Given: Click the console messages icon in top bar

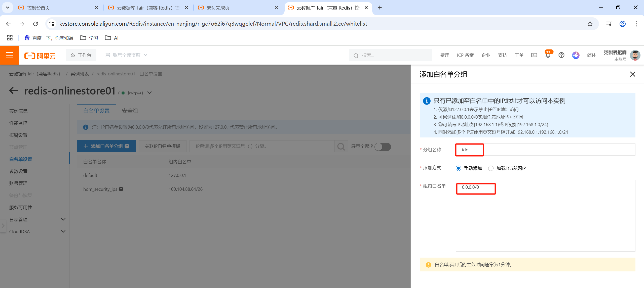Looking at the screenshot, I should [x=534, y=55].
